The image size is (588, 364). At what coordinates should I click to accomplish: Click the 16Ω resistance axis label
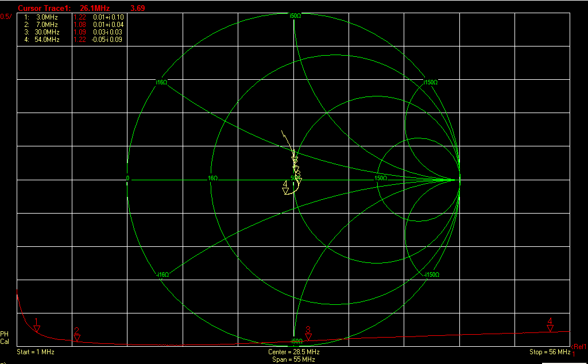pyautogui.click(x=212, y=179)
